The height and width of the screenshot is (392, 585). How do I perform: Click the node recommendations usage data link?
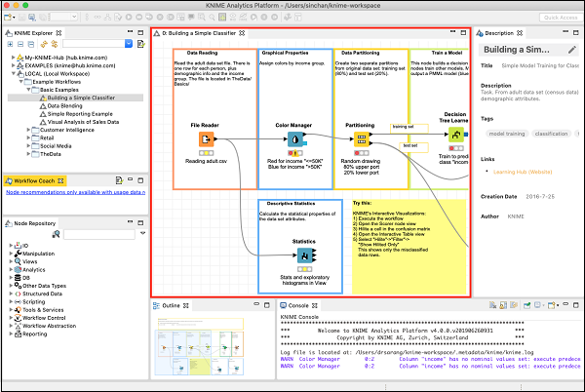pyautogui.click(x=74, y=192)
